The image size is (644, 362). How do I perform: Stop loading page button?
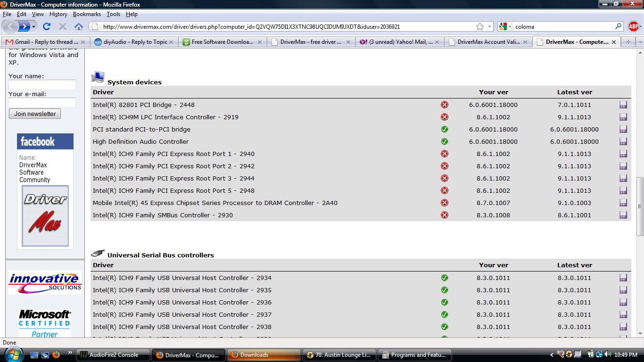(x=62, y=26)
